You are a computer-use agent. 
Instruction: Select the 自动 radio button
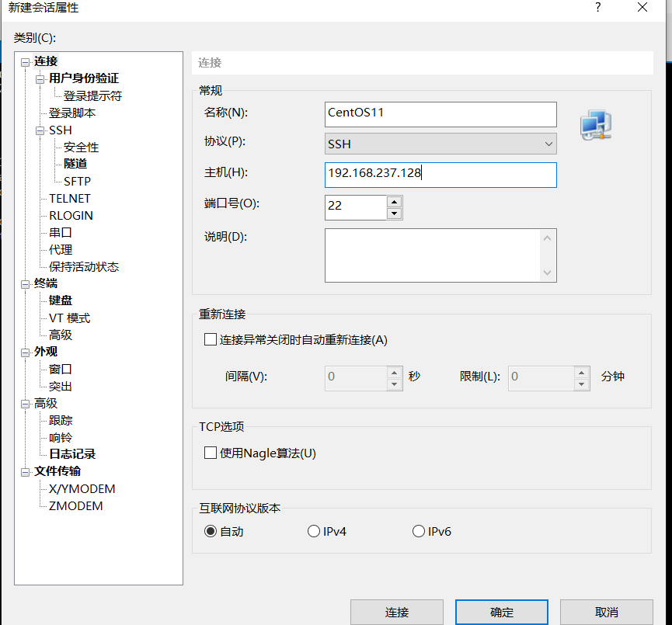tap(210, 531)
